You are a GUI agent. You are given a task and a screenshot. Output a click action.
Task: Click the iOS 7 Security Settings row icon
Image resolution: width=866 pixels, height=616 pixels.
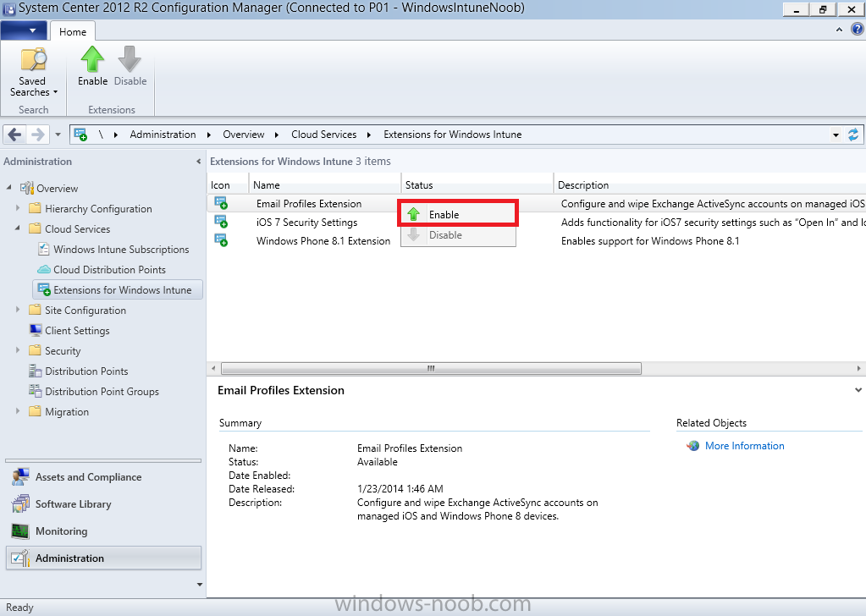coord(221,222)
